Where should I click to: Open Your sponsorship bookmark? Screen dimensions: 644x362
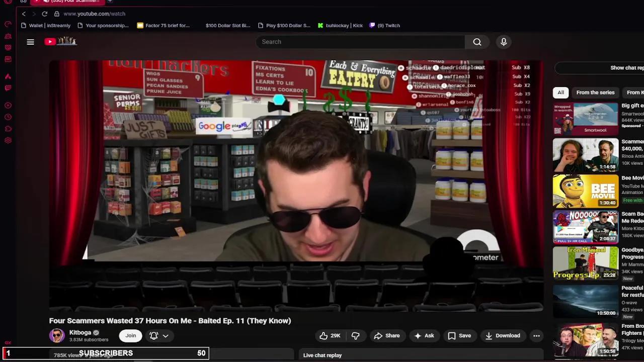[x=103, y=25]
